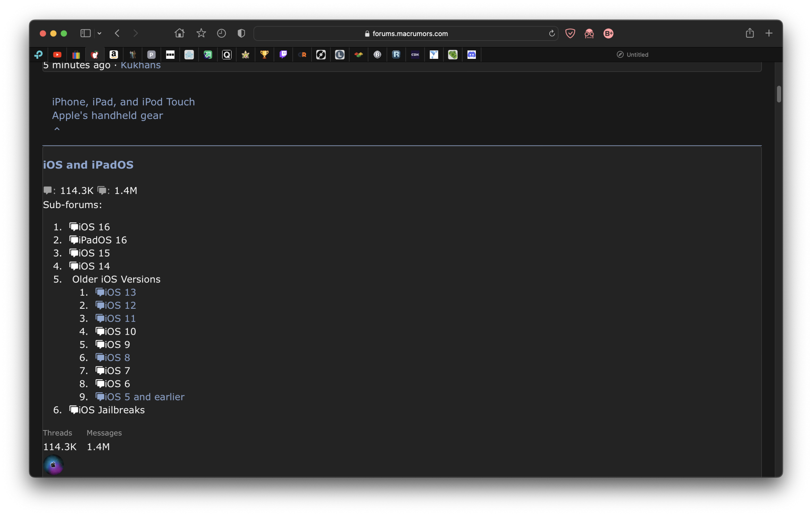
Task: Open tab group dropdown arrow
Action: click(x=99, y=33)
